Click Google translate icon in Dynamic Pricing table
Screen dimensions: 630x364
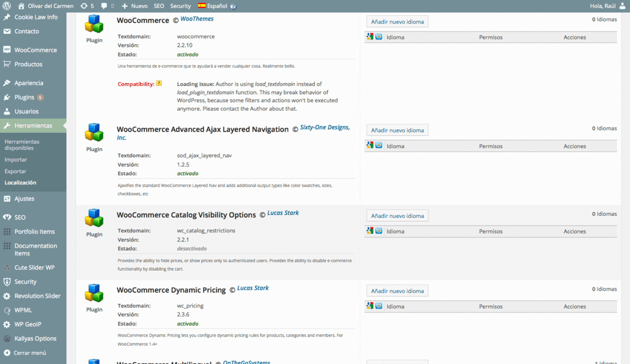coord(370,306)
